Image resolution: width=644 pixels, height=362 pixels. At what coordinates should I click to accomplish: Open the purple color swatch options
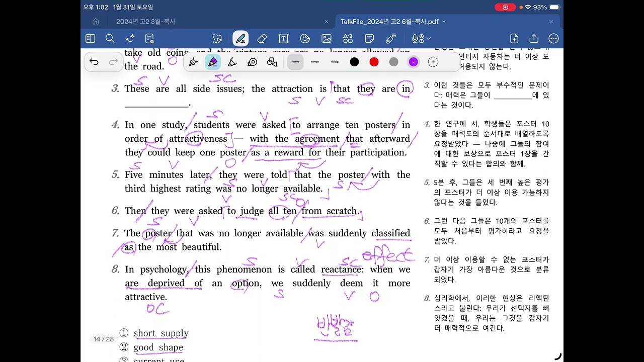click(x=414, y=62)
